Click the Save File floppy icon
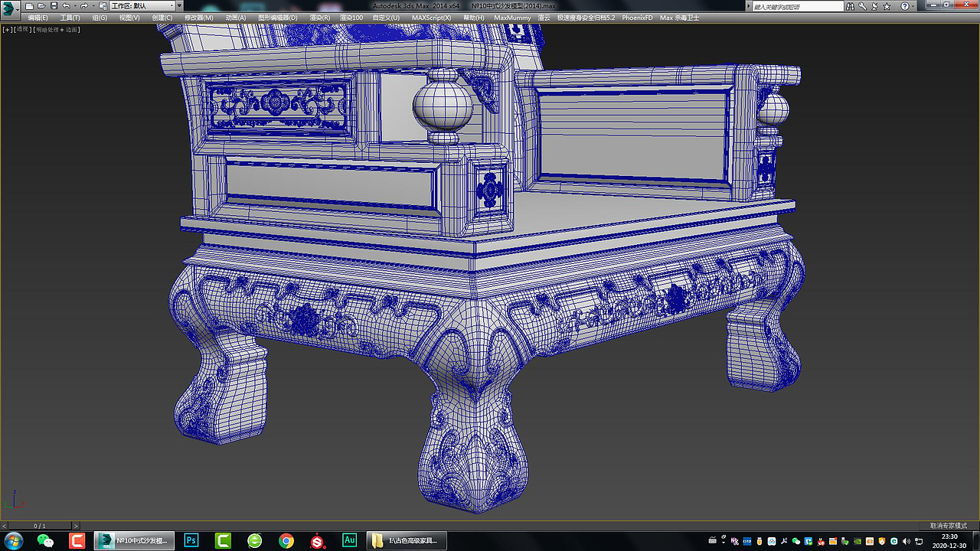The height and width of the screenshot is (551, 980). (x=54, y=6)
